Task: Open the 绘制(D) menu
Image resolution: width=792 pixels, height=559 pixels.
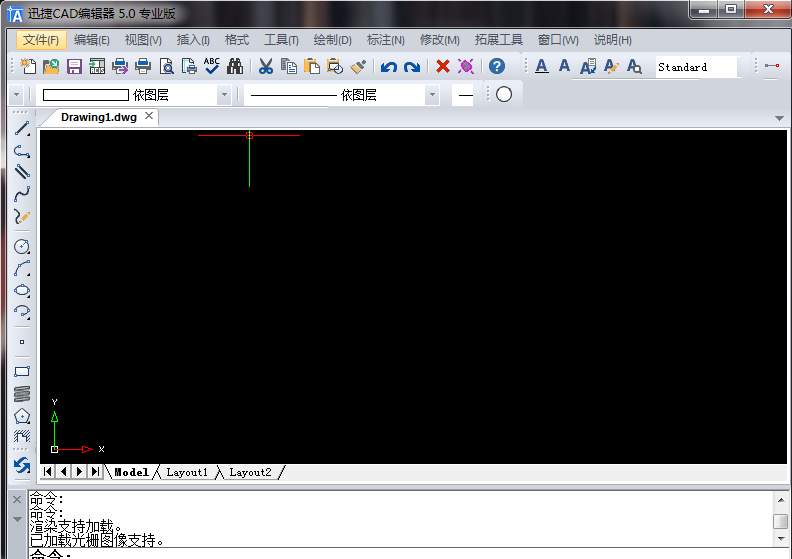Action: pyautogui.click(x=332, y=40)
